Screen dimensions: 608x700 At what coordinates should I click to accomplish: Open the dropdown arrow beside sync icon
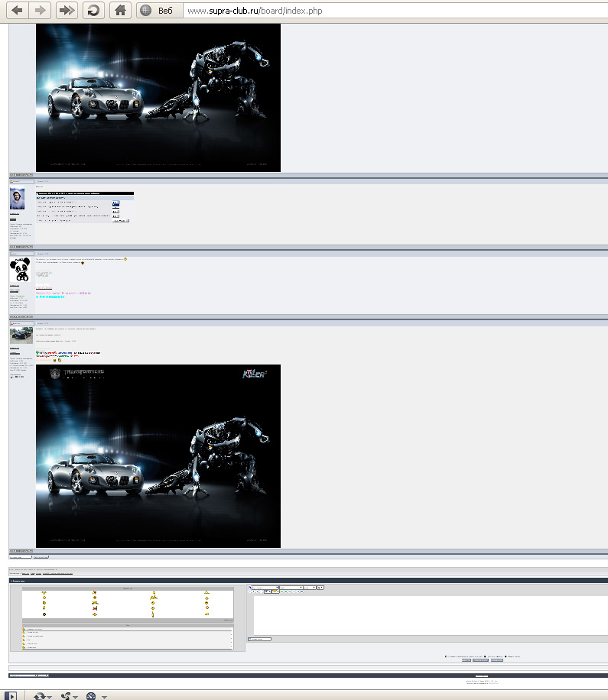point(49,696)
